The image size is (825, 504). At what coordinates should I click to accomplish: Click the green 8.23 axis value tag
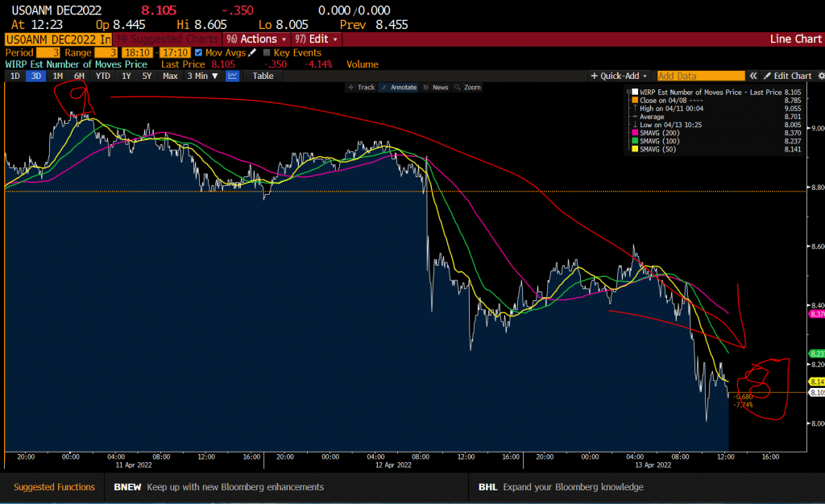coord(817,353)
